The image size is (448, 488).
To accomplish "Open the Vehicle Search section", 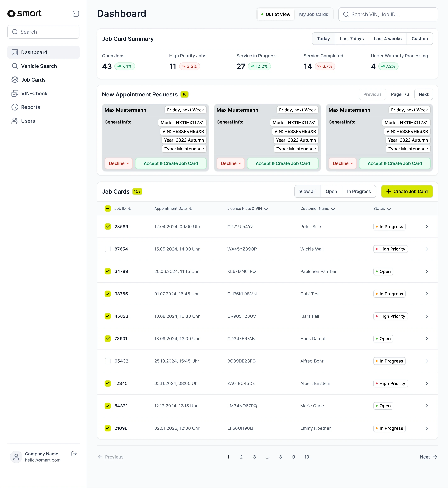I will 39,66.
